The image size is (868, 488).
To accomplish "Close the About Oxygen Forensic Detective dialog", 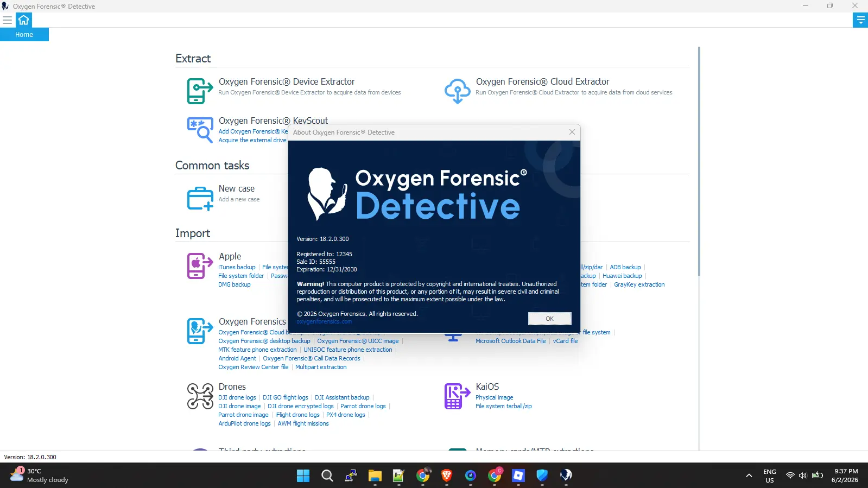I will [572, 132].
